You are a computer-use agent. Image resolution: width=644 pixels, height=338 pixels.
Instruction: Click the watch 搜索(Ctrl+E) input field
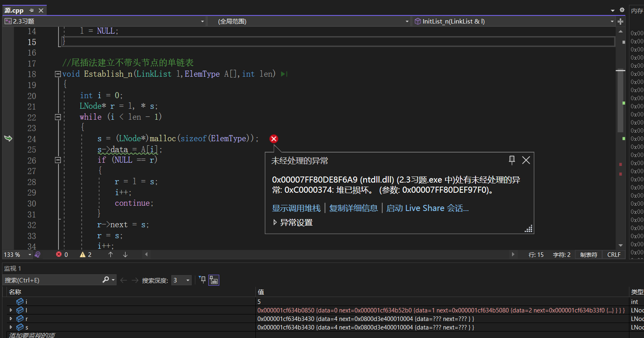click(52, 280)
